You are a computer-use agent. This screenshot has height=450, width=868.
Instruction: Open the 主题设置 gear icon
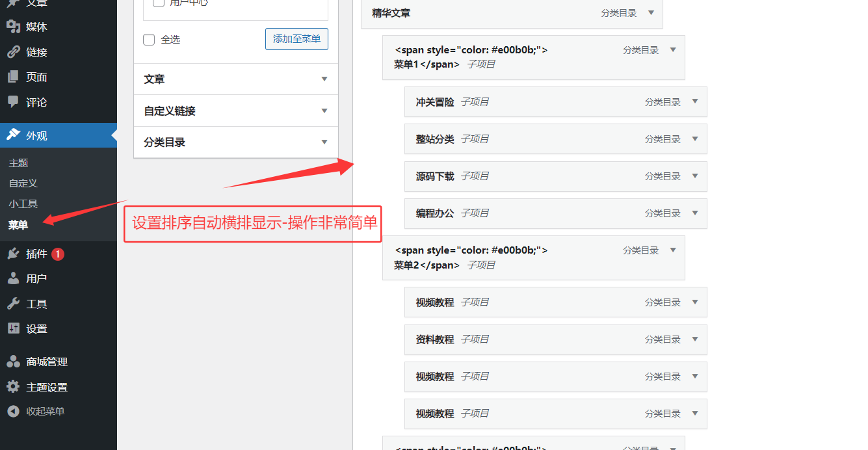point(13,387)
